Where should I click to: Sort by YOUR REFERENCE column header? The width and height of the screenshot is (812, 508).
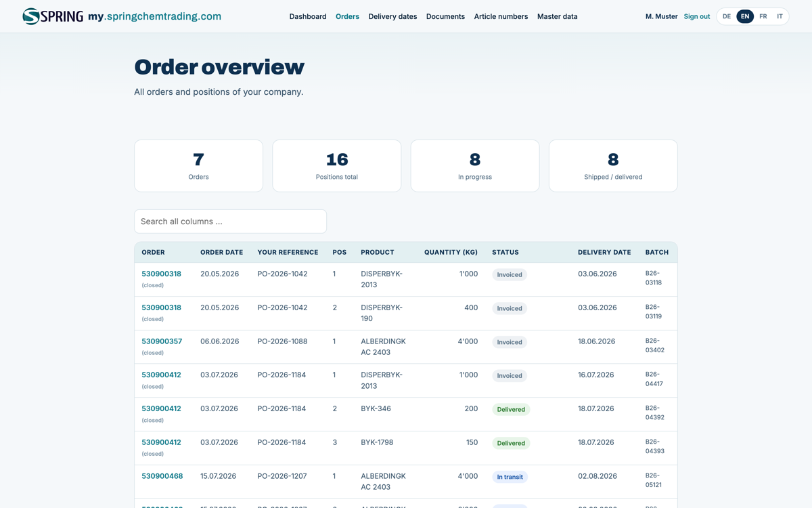288,252
